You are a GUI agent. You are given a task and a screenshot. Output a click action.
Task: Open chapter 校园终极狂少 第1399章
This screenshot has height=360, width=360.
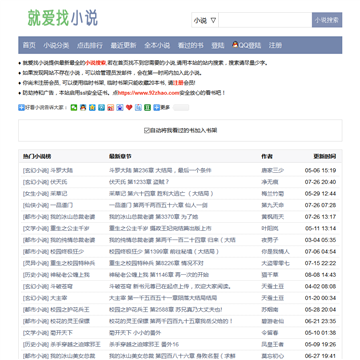(x=164, y=251)
